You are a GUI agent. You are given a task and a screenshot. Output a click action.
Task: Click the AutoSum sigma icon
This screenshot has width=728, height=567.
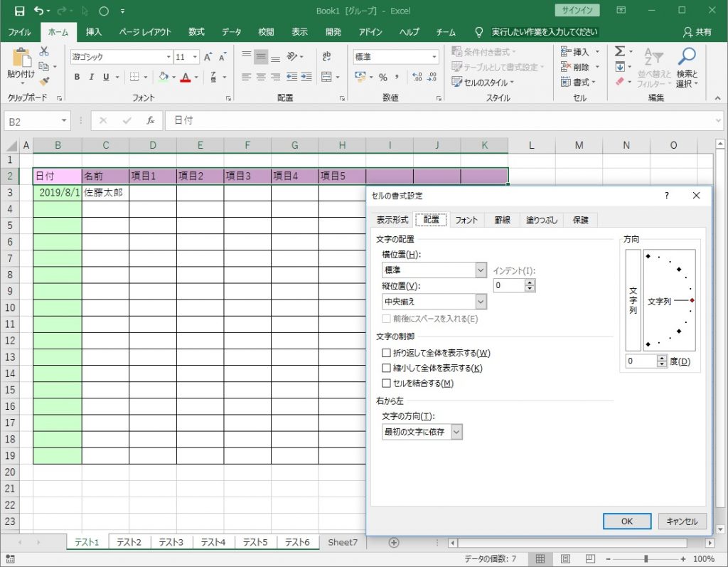pyautogui.click(x=620, y=51)
